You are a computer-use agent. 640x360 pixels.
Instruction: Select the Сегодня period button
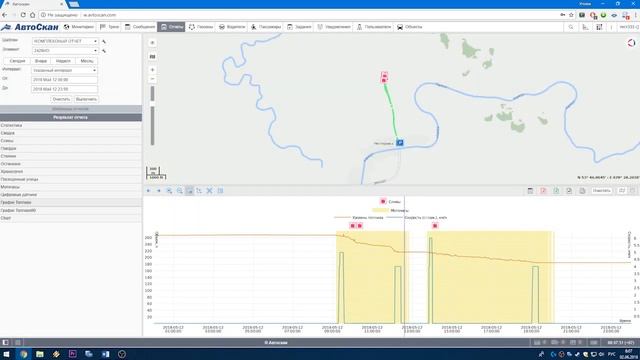coord(17,61)
